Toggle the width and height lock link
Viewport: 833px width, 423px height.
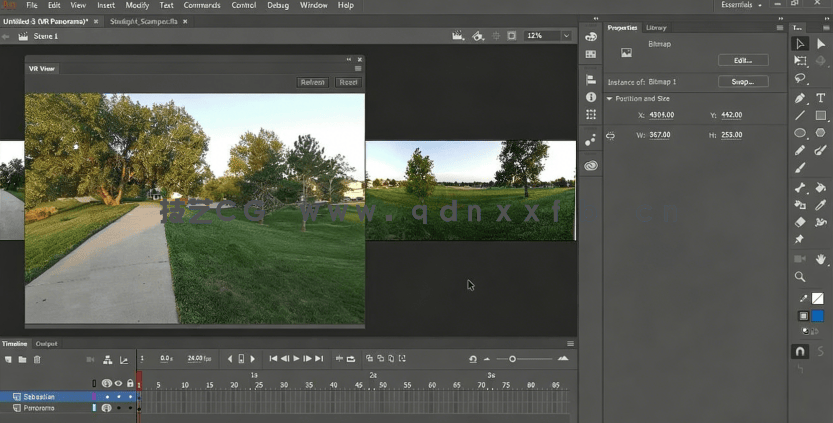click(610, 135)
